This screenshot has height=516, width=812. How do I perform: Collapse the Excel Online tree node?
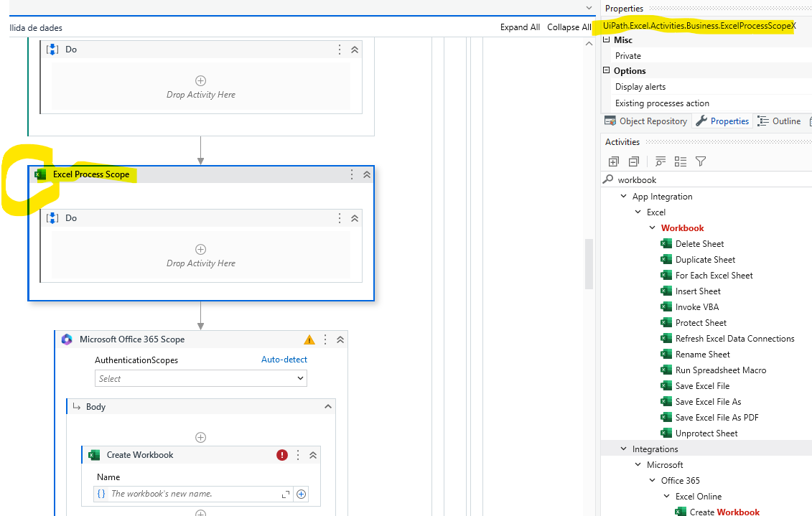667,497
